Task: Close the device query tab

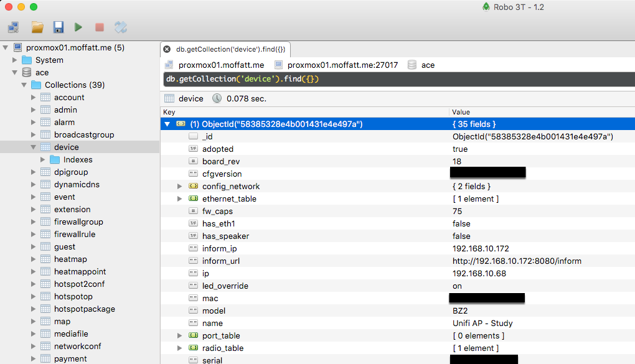Action: (x=167, y=49)
